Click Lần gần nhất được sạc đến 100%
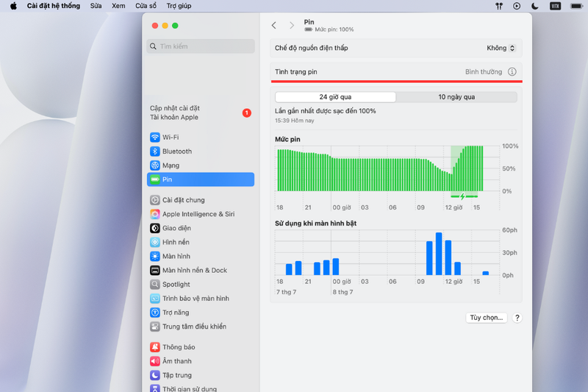This screenshot has width=588, height=392. [325, 111]
